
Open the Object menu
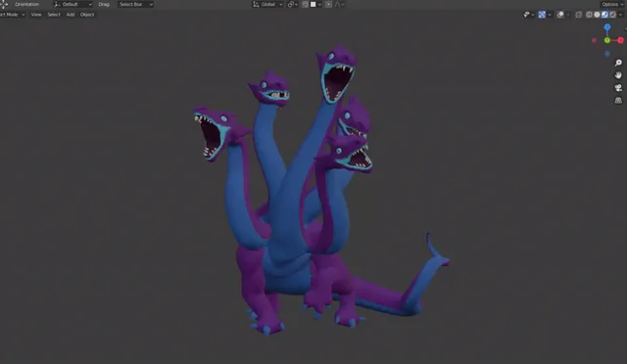[x=87, y=15]
